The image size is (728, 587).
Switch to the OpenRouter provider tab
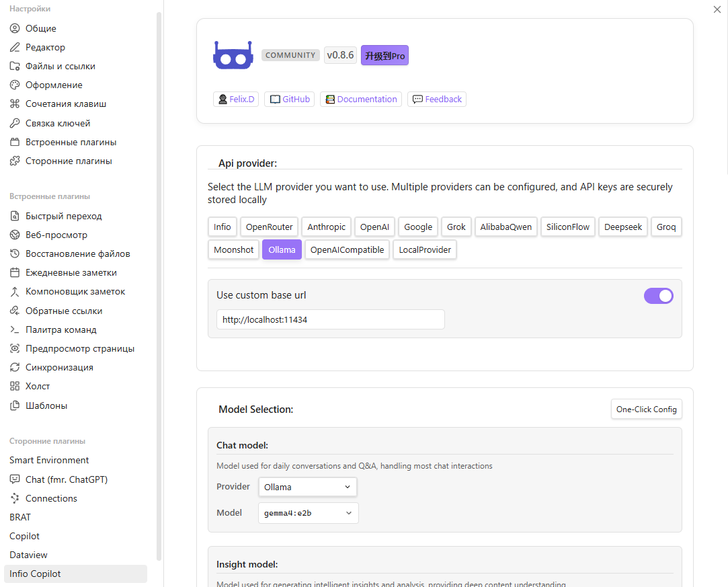tap(269, 227)
